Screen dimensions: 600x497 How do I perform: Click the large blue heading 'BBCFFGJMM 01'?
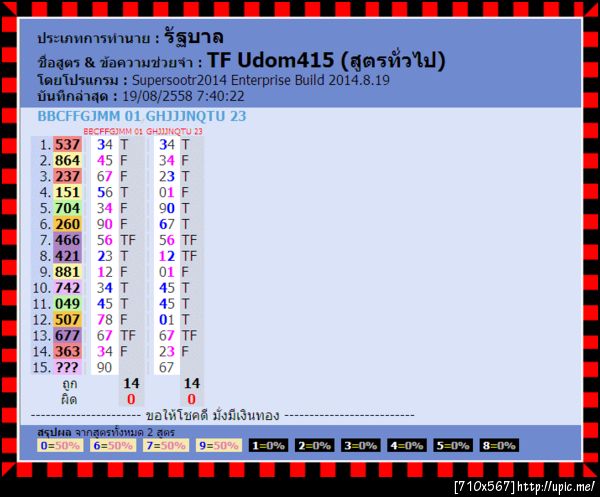point(90,116)
